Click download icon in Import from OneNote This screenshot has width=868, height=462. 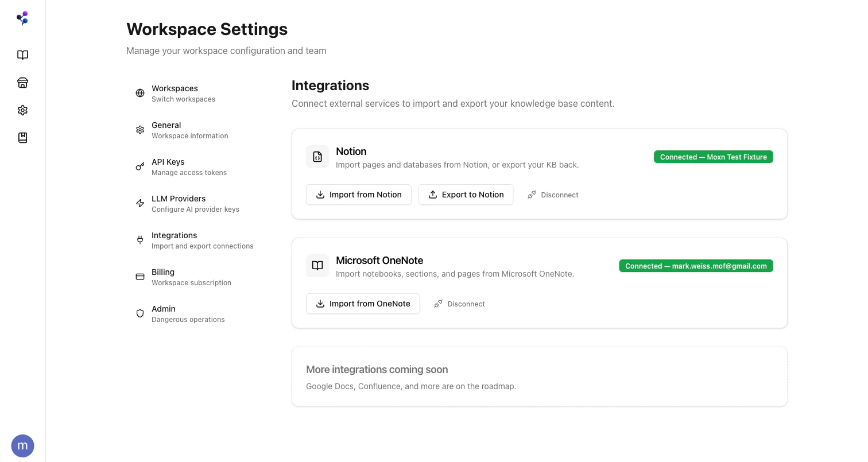point(320,304)
